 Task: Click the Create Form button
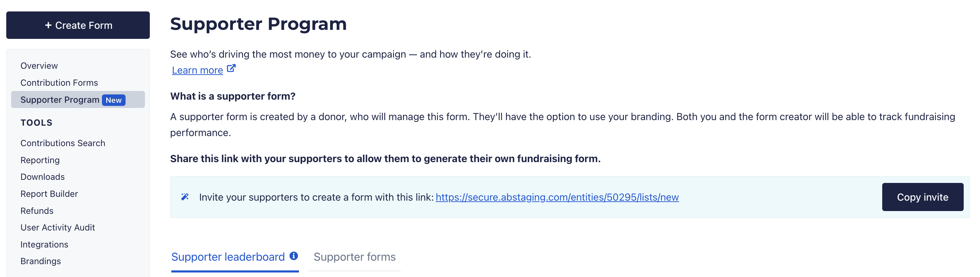78,25
